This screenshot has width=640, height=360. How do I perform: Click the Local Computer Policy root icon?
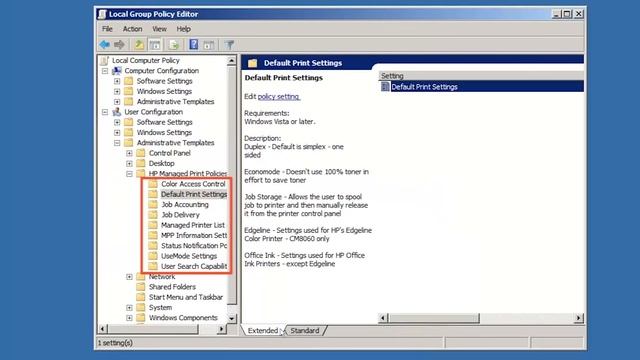[104, 60]
